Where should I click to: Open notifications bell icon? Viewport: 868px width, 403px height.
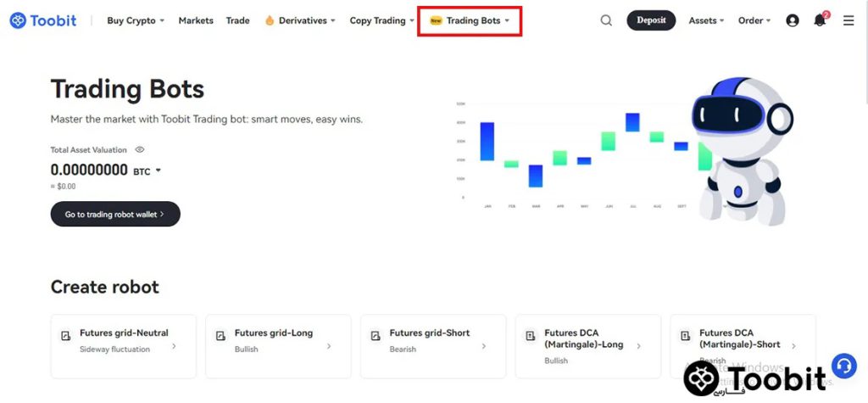pos(821,20)
